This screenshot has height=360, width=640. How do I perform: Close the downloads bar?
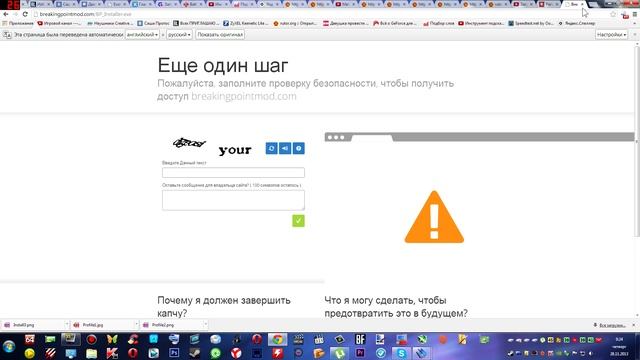[634, 325]
